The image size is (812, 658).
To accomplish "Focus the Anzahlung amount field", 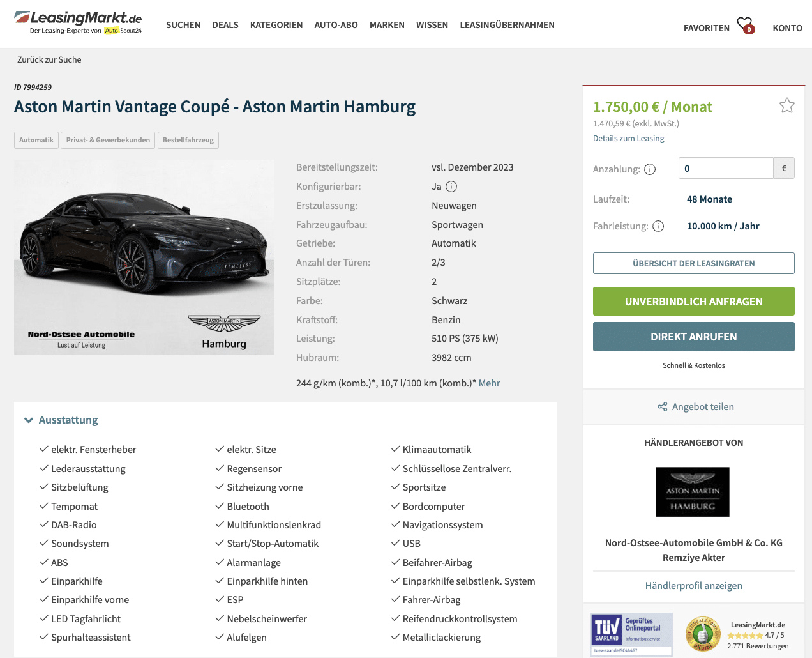I will point(726,169).
